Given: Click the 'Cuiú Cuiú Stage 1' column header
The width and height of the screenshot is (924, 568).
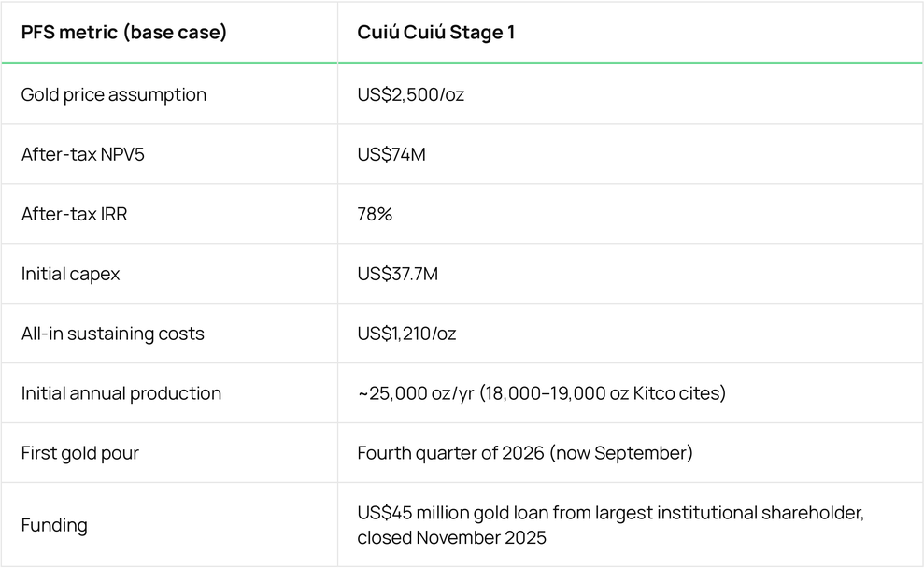Looking at the screenshot, I should (x=436, y=32).
